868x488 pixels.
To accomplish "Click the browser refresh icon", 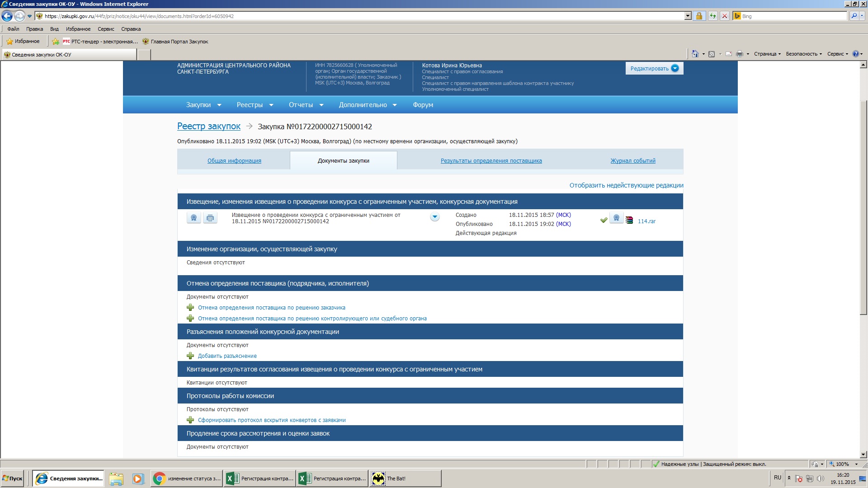I will [713, 16].
